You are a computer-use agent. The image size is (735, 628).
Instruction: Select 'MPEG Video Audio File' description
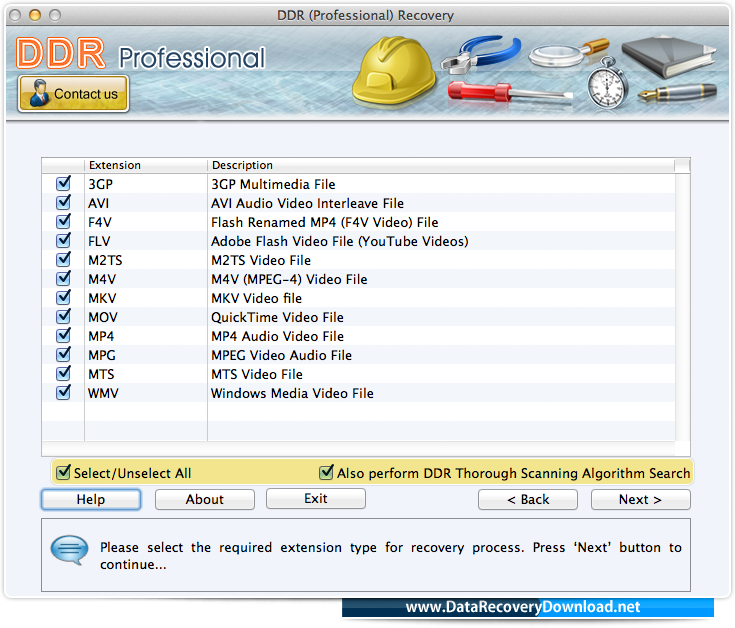281,355
